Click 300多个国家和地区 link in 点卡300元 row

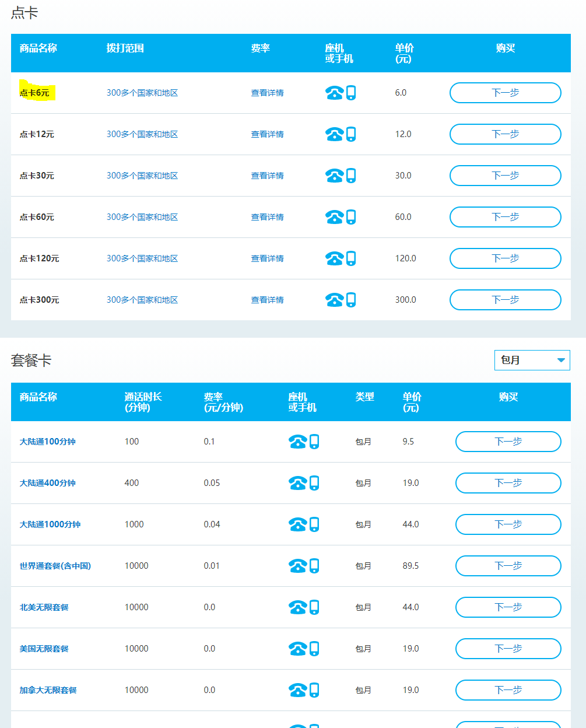pyautogui.click(x=142, y=300)
